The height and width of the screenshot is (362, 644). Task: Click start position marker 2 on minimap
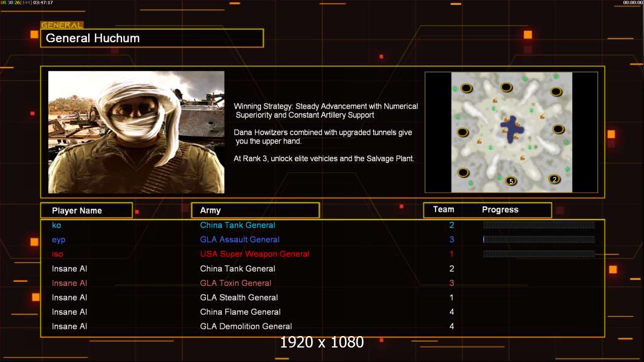pos(555,179)
